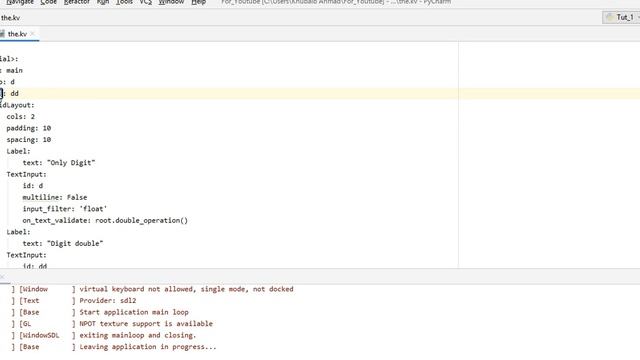Click the '[Window' console tag

[x=33, y=289]
